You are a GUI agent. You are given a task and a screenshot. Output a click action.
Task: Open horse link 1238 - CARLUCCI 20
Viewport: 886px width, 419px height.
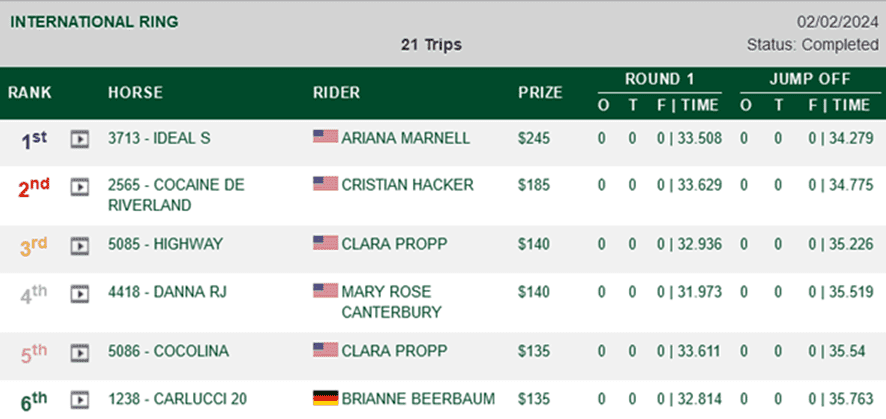[177, 399]
